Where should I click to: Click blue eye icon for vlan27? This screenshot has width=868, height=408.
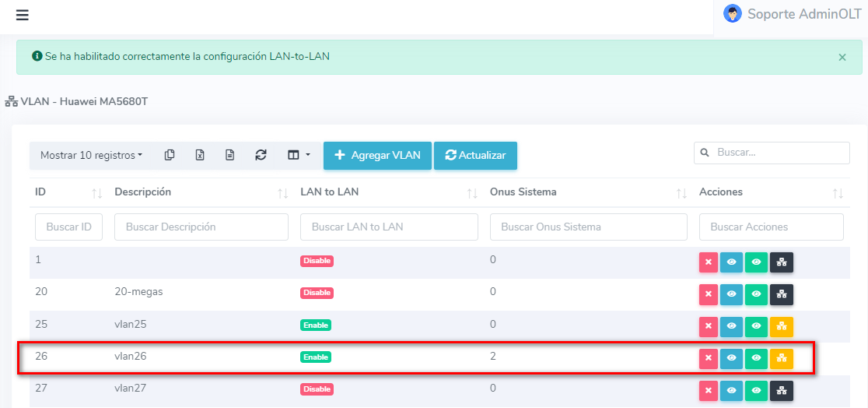point(732,391)
